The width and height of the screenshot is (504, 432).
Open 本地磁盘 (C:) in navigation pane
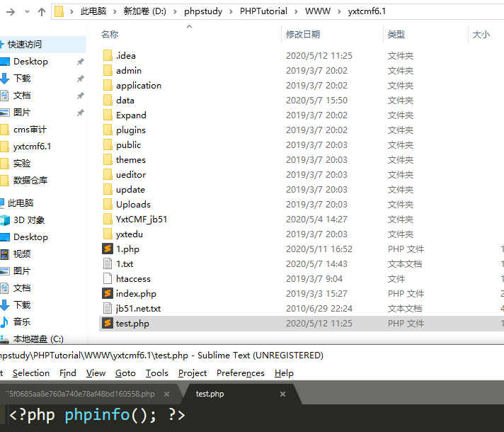(x=38, y=339)
